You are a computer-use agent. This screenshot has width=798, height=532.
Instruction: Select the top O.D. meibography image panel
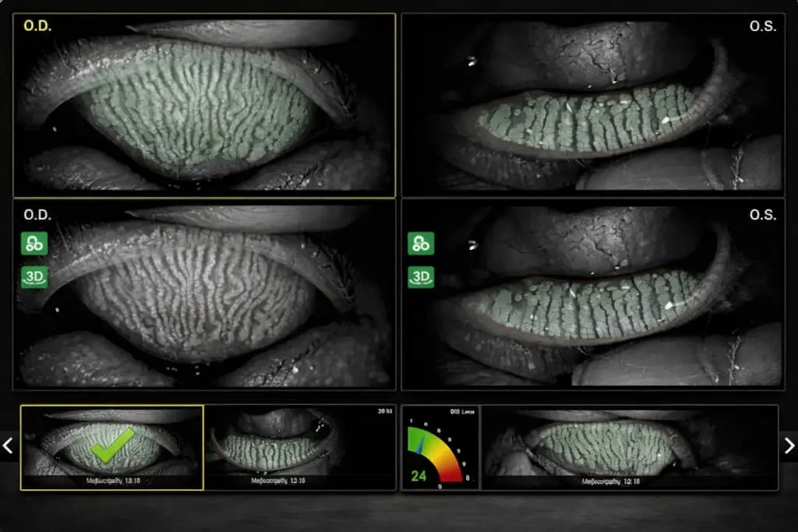pos(204,105)
